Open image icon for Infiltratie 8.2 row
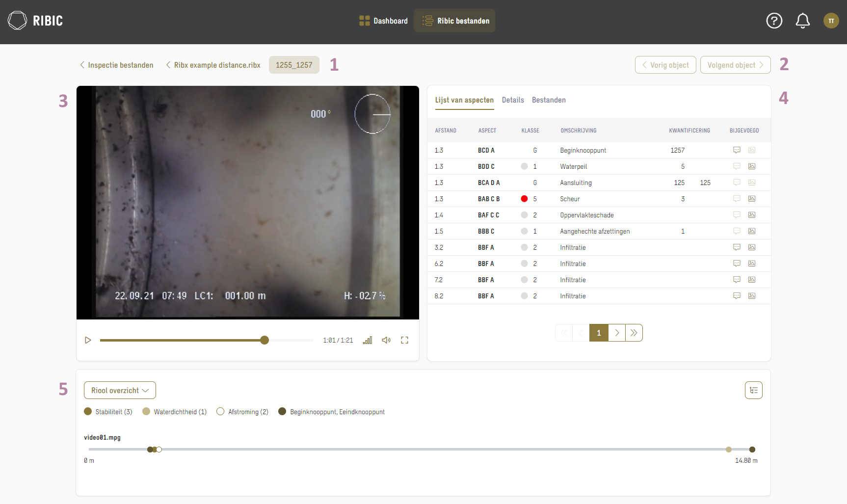 click(751, 296)
